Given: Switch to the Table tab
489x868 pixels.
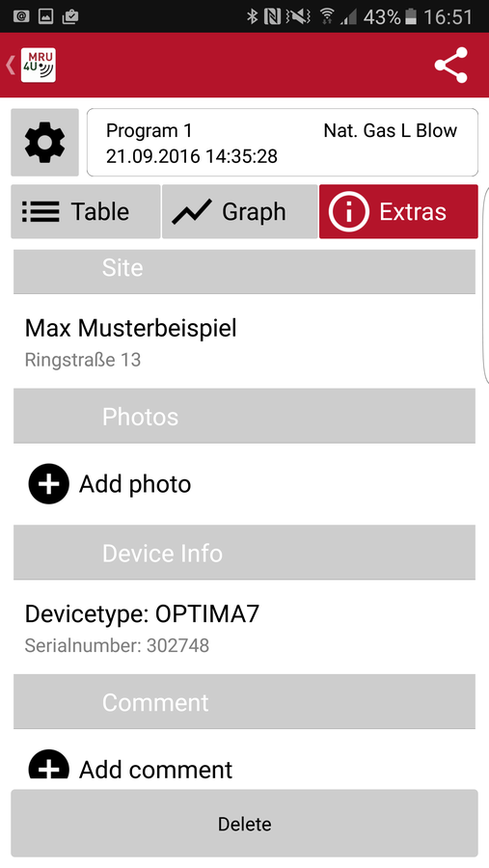Looking at the screenshot, I should click(x=86, y=211).
